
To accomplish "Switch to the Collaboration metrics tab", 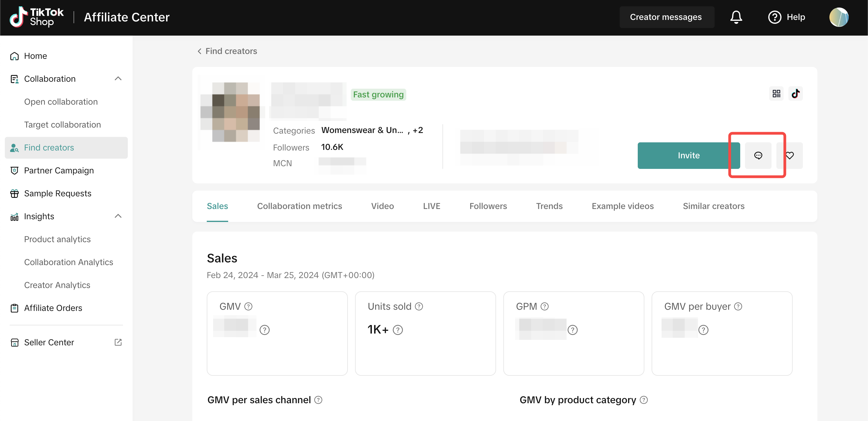I will pyautogui.click(x=299, y=206).
